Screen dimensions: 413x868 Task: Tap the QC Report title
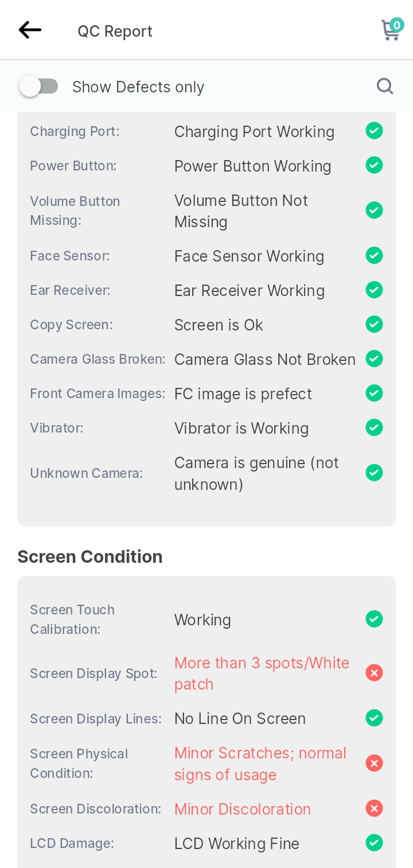tap(115, 31)
